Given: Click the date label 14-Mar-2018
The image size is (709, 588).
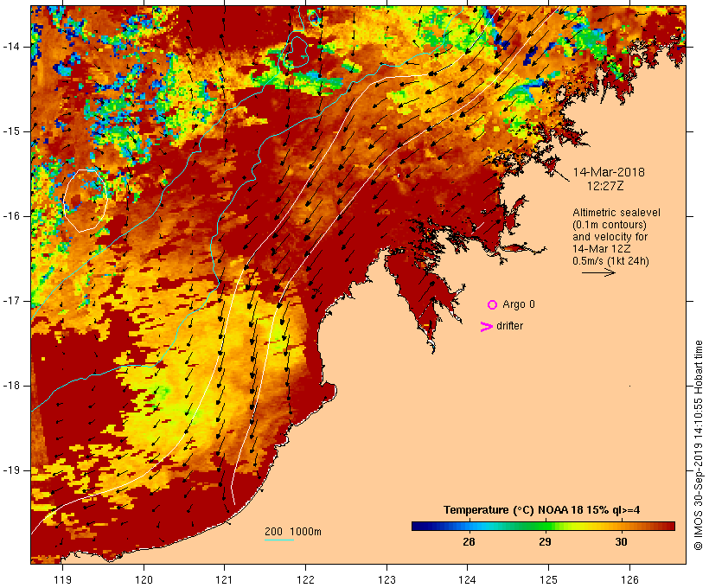Looking at the screenshot, I should tap(609, 172).
